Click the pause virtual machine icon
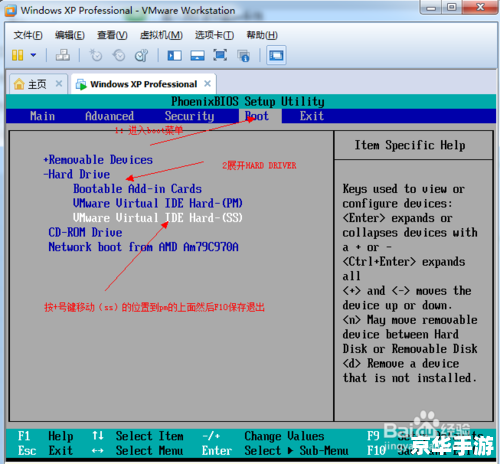The image size is (500, 464). [17, 55]
